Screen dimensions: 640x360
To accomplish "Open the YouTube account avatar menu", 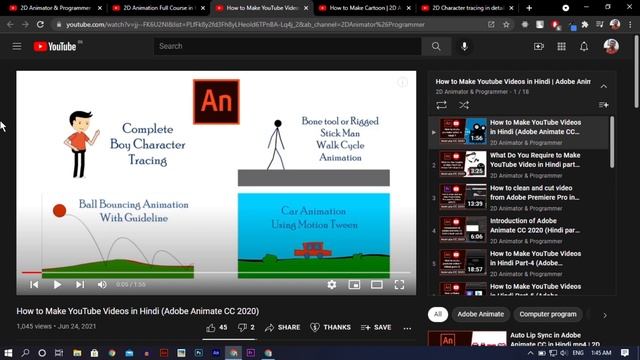I will click(611, 47).
